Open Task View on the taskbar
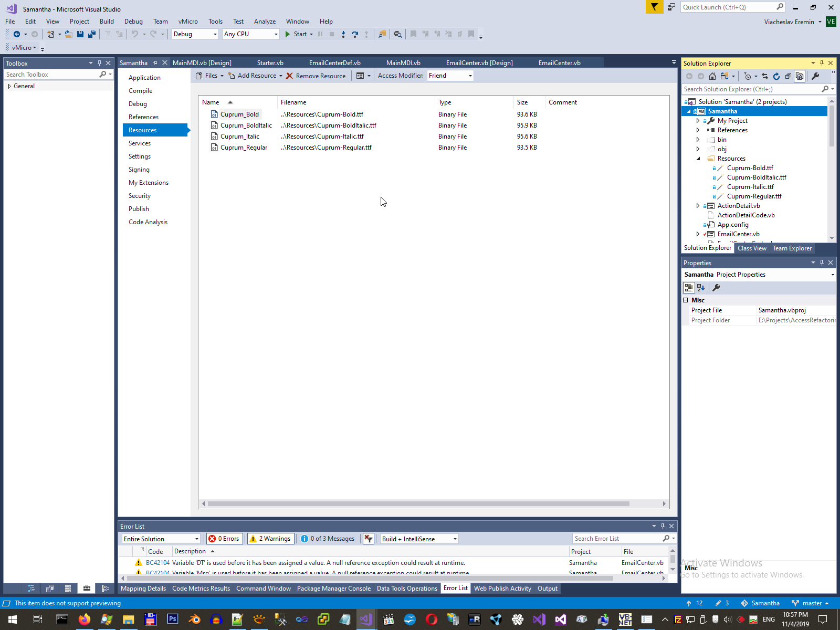This screenshot has width=840, height=630. pyautogui.click(x=38, y=619)
